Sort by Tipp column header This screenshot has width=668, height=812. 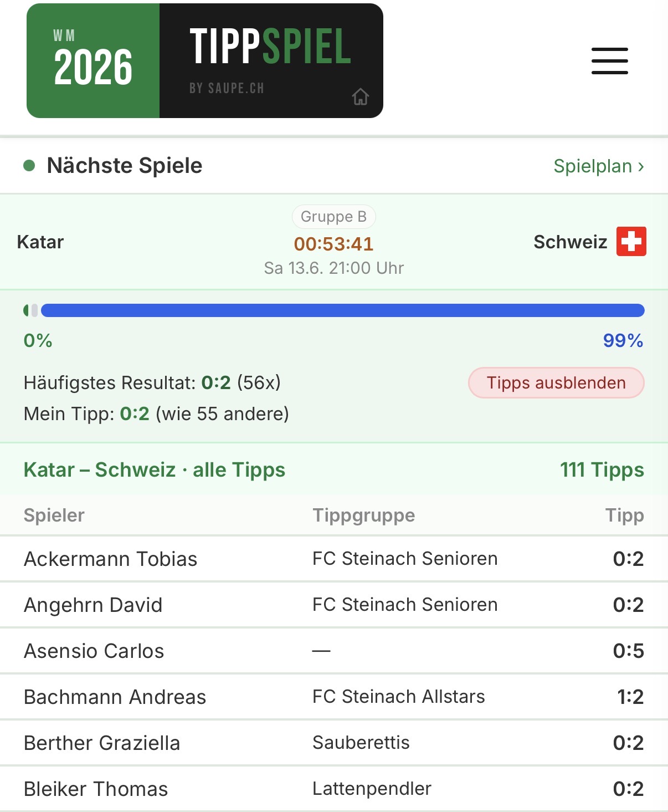tap(624, 515)
